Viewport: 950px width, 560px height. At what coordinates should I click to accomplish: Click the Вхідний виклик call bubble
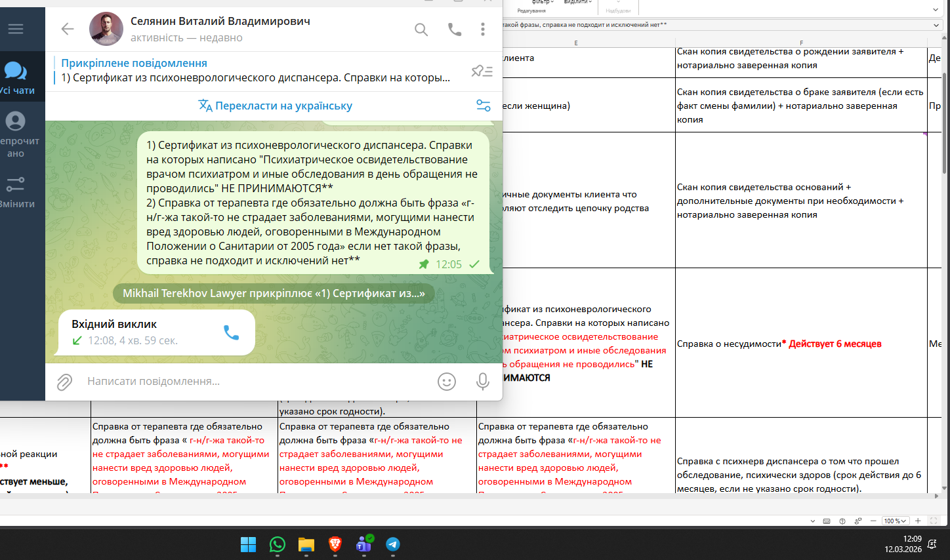156,332
